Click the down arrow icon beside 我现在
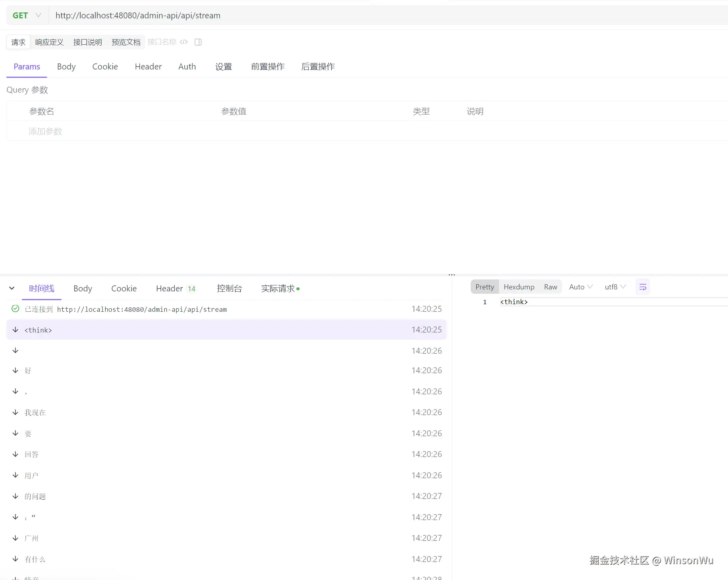Image resolution: width=728 pixels, height=580 pixels. tap(16, 412)
